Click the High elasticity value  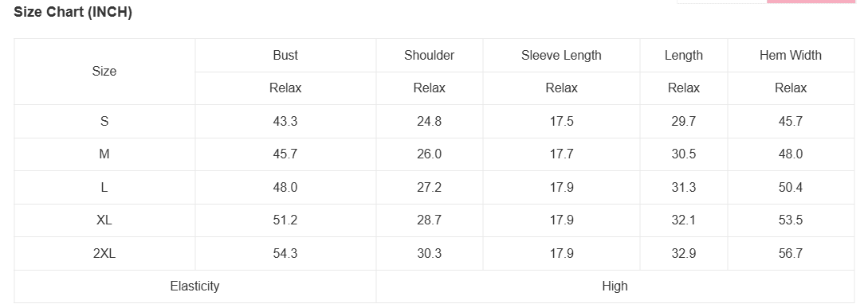pos(615,286)
